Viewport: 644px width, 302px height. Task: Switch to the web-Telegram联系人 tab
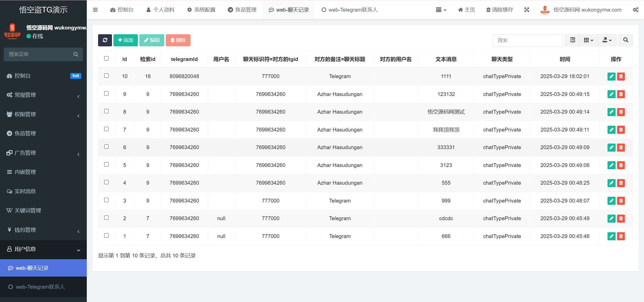tap(349, 10)
